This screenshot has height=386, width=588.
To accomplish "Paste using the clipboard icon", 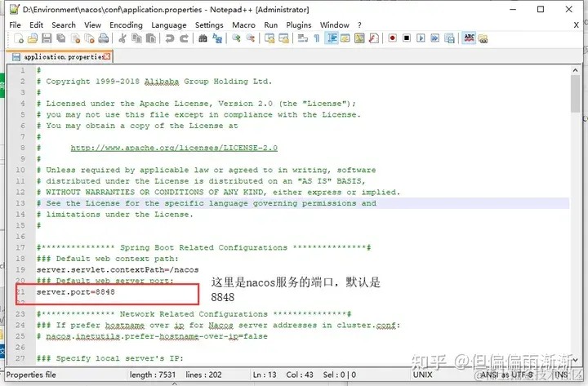I will [x=151, y=38].
